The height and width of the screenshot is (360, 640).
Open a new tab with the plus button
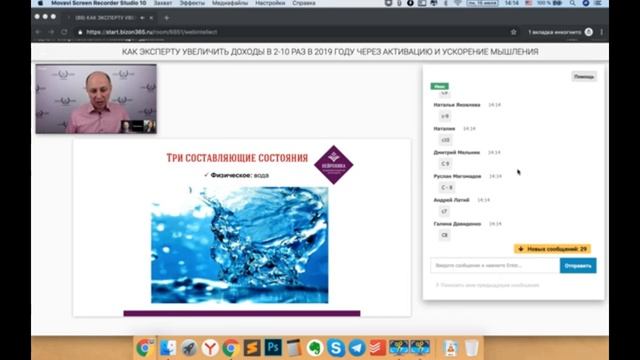pos(167,18)
